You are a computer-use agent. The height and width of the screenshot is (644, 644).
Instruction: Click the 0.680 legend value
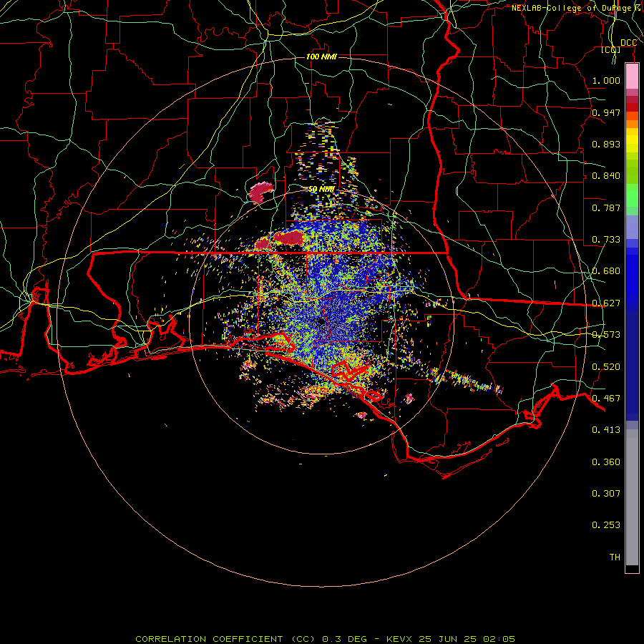click(606, 271)
